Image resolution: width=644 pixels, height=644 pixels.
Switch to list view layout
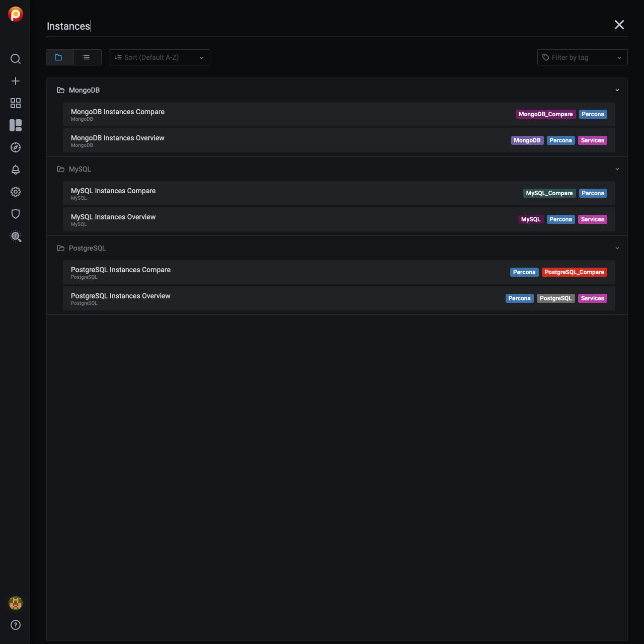[87, 57]
